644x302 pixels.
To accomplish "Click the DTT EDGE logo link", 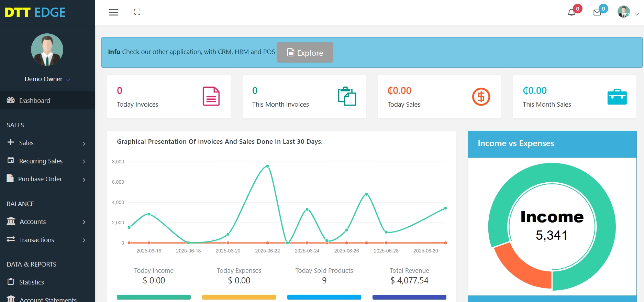I will tap(35, 12).
